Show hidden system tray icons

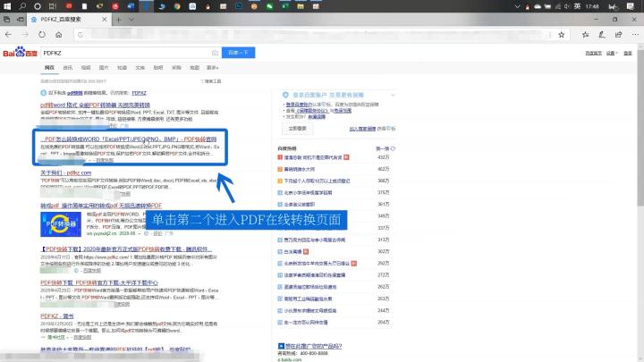click(x=517, y=6)
